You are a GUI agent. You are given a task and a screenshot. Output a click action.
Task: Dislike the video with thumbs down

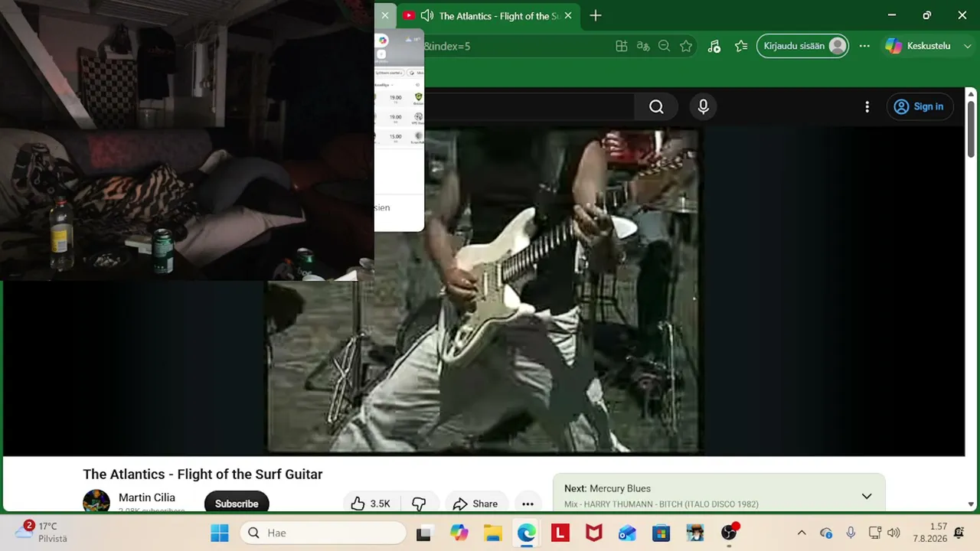coord(419,504)
